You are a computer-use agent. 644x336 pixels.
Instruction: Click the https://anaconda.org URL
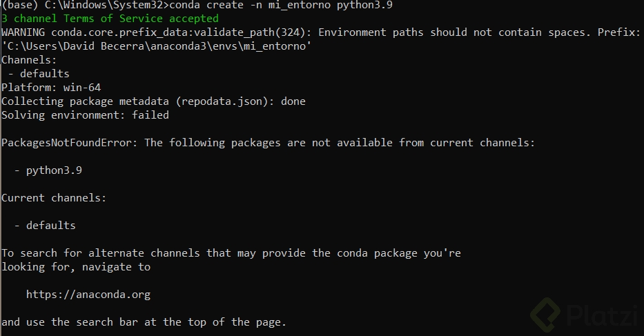(88, 295)
